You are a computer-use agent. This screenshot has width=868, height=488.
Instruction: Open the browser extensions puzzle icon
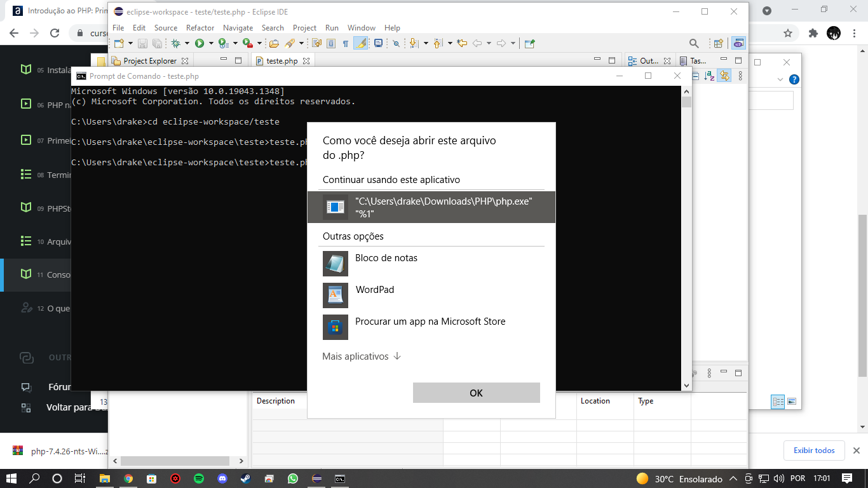[813, 33]
